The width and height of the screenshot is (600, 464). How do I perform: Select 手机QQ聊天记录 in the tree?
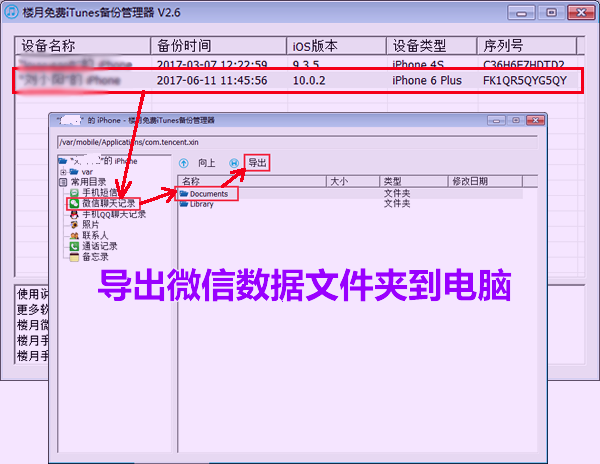coord(114,214)
